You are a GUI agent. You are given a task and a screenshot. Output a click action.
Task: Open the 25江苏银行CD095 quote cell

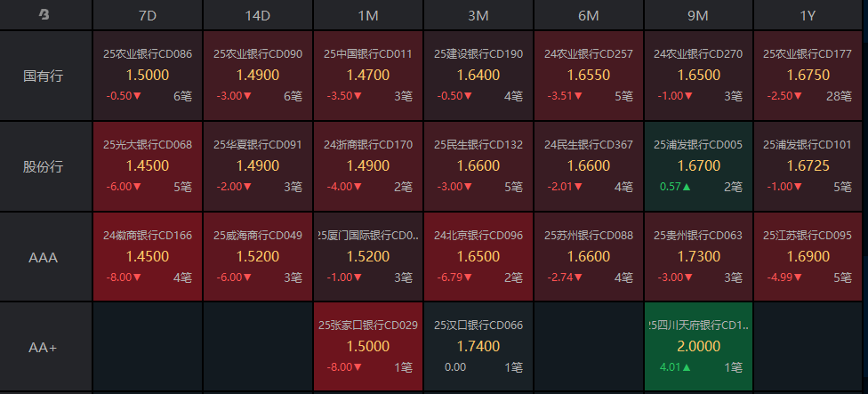point(808,257)
